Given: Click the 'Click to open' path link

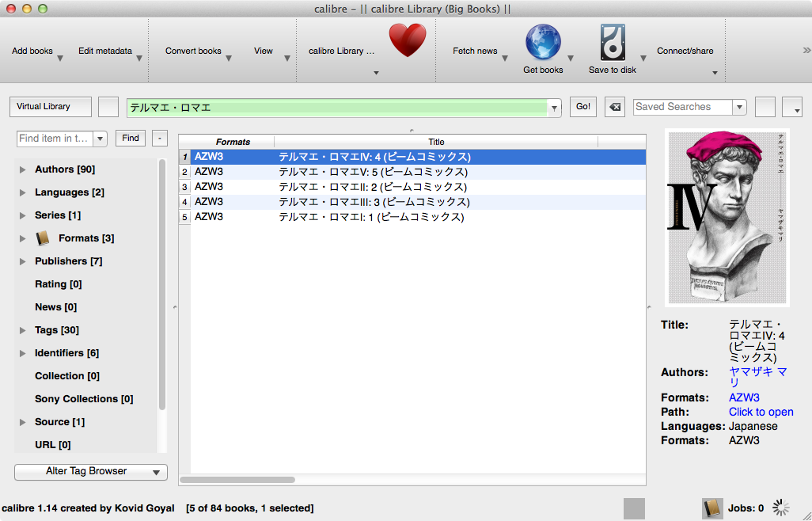Looking at the screenshot, I should (761, 412).
